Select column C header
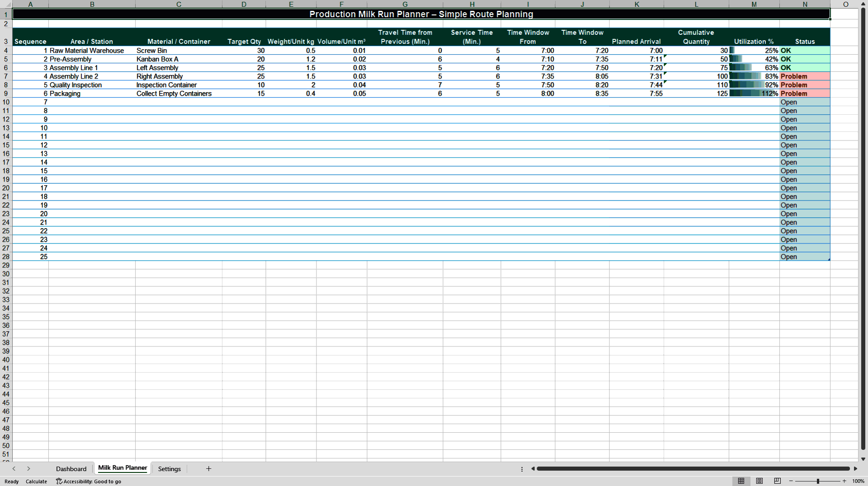 coord(179,4)
